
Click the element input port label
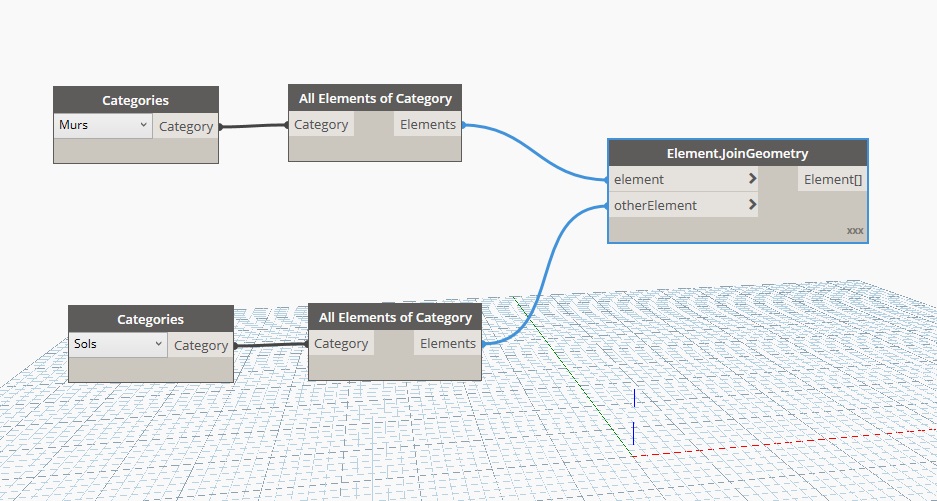640,179
